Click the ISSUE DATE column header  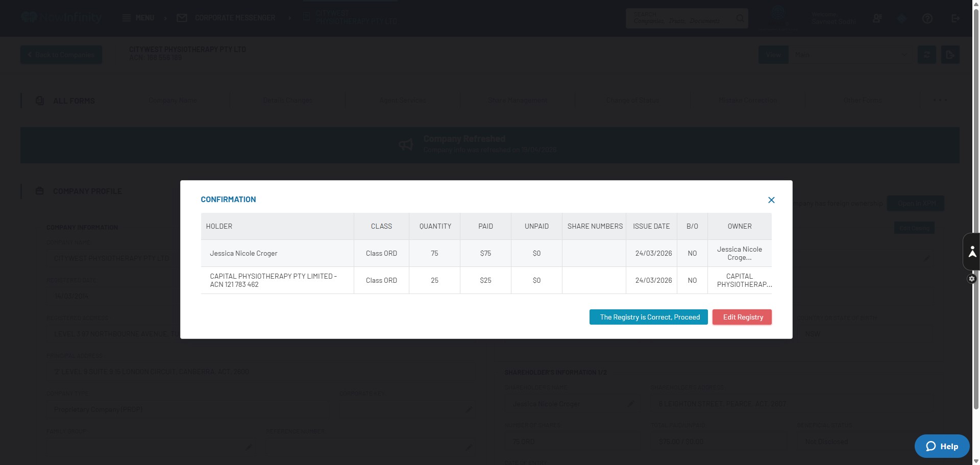(x=651, y=226)
